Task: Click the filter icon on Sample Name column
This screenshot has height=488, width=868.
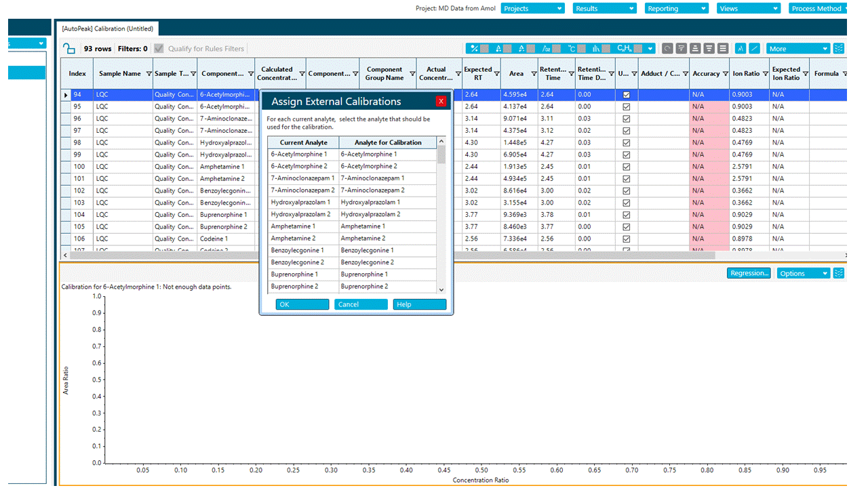Action: tap(149, 74)
